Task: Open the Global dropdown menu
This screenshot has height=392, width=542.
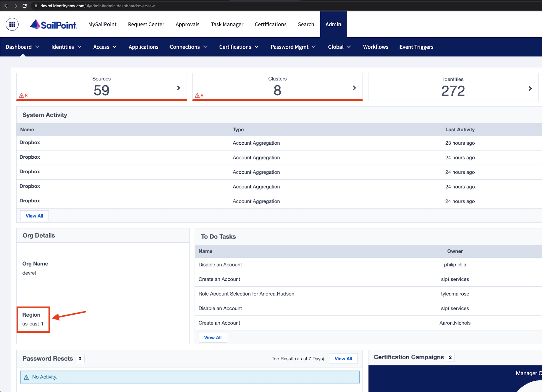Action: pos(339,47)
